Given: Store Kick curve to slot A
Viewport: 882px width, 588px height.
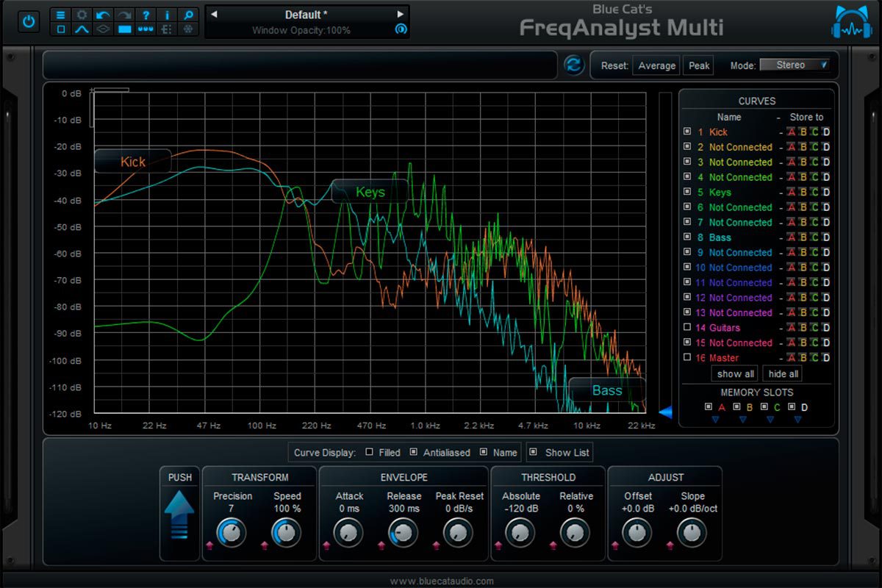Looking at the screenshot, I should (791, 132).
